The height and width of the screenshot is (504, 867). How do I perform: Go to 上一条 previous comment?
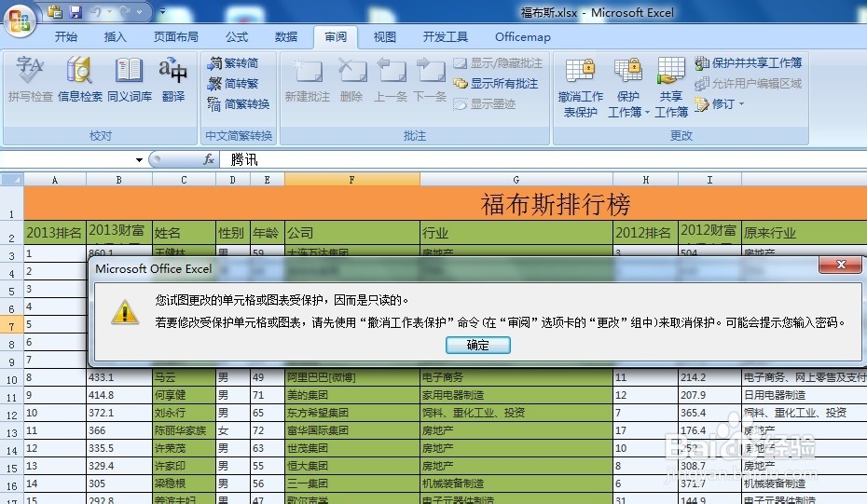[391, 79]
